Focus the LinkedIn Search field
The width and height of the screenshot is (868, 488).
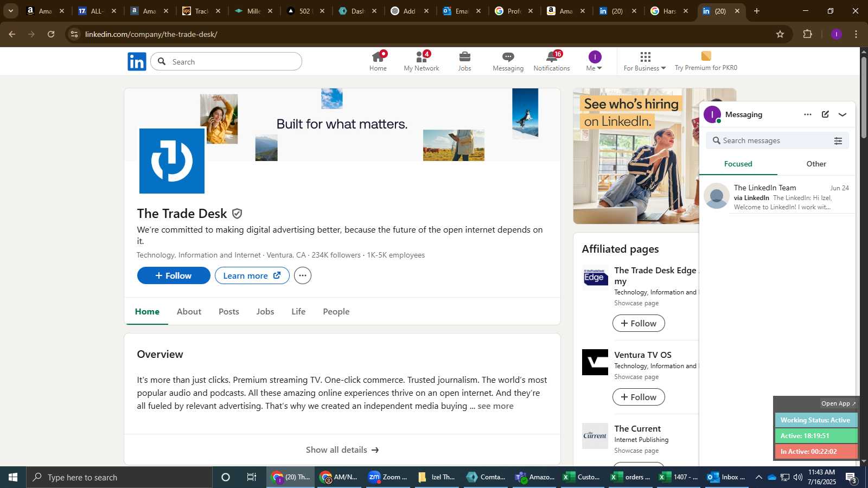226,62
